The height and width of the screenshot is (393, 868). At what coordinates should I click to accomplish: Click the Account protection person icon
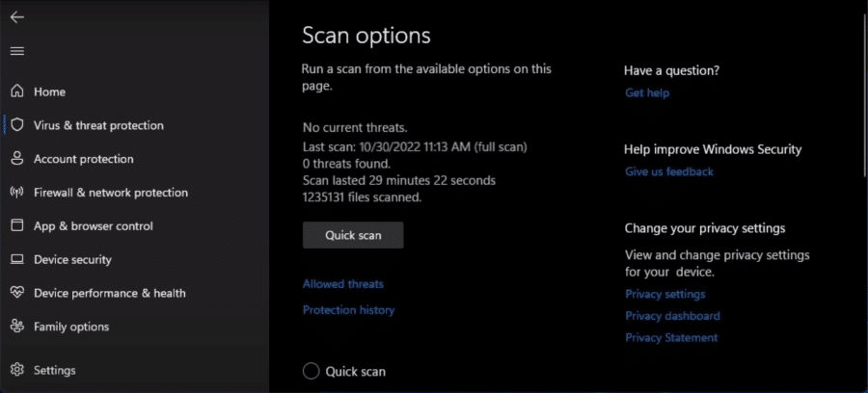17,159
